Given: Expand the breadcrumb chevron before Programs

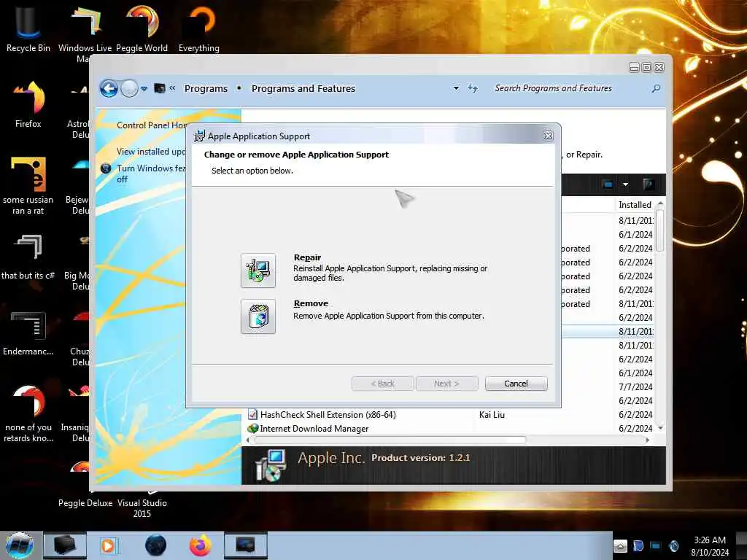Looking at the screenshot, I should click(172, 88).
